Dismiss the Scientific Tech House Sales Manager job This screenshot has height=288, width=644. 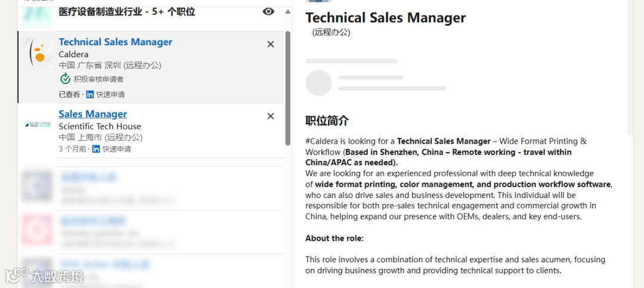[x=271, y=116]
